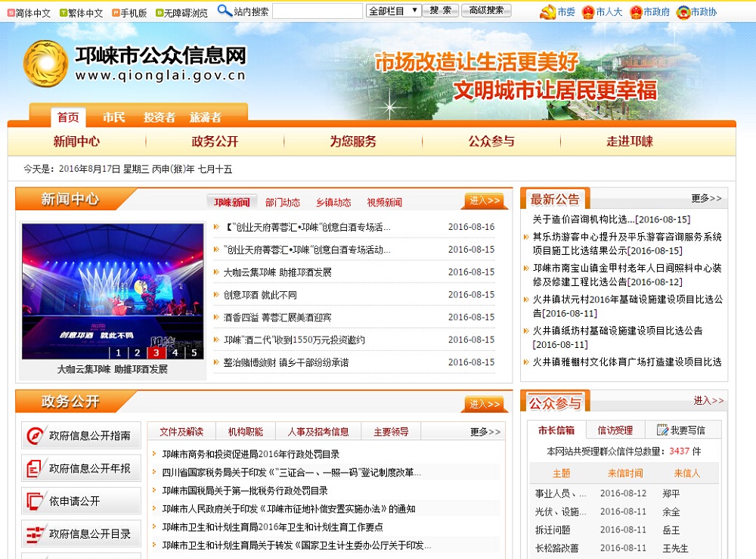Select the 信访受理 tab

(615, 430)
